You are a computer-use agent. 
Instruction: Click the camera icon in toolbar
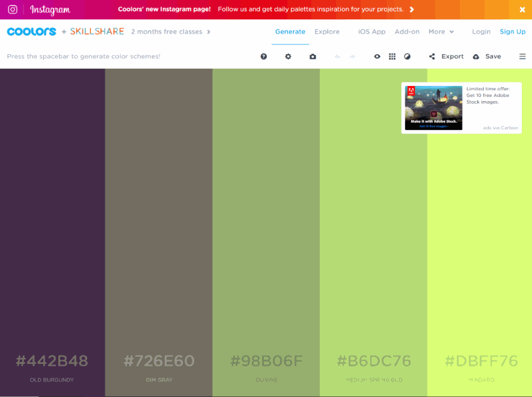coord(313,57)
